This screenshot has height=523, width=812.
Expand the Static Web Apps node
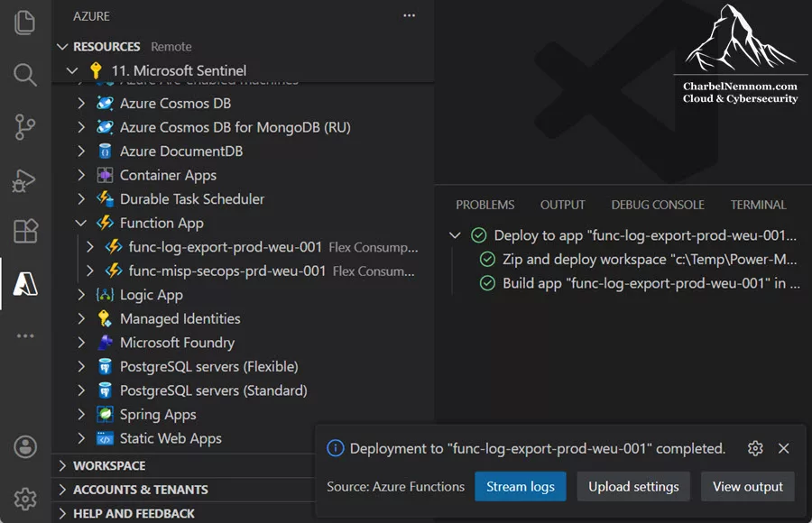point(81,438)
